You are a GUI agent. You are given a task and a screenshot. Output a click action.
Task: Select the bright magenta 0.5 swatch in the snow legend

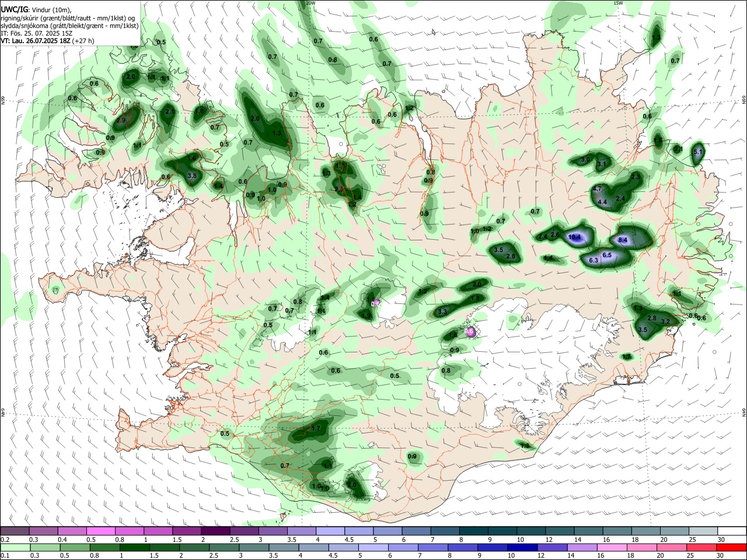point(101,531)
